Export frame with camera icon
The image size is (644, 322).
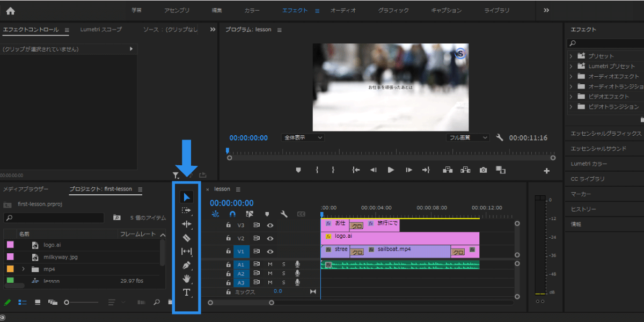[x=483, y=170]
